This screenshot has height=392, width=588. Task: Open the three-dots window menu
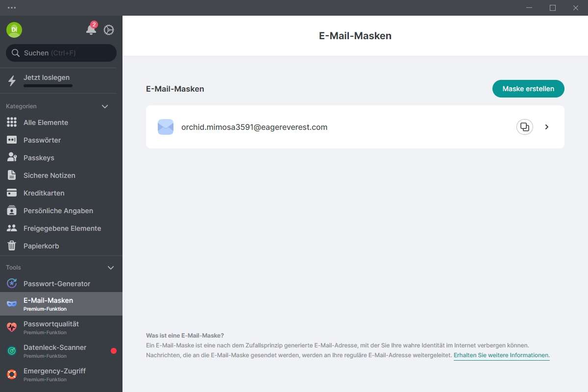pos(12,8)
